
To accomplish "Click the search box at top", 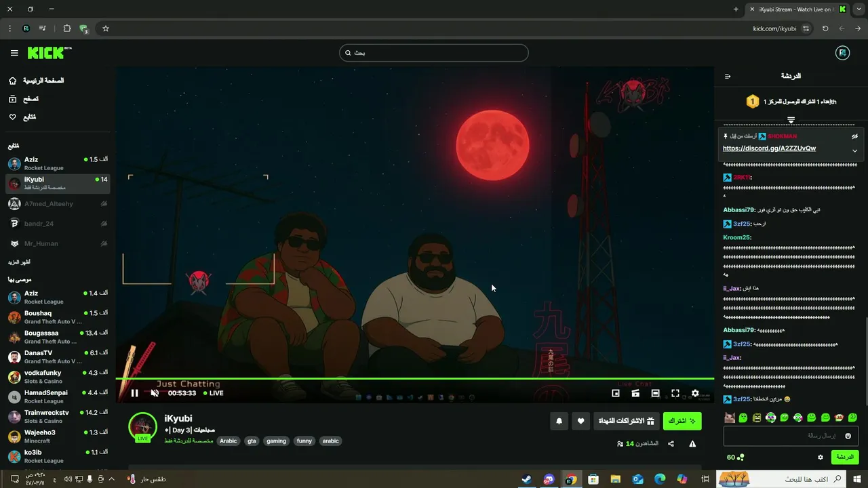I will tap(434, 53).
